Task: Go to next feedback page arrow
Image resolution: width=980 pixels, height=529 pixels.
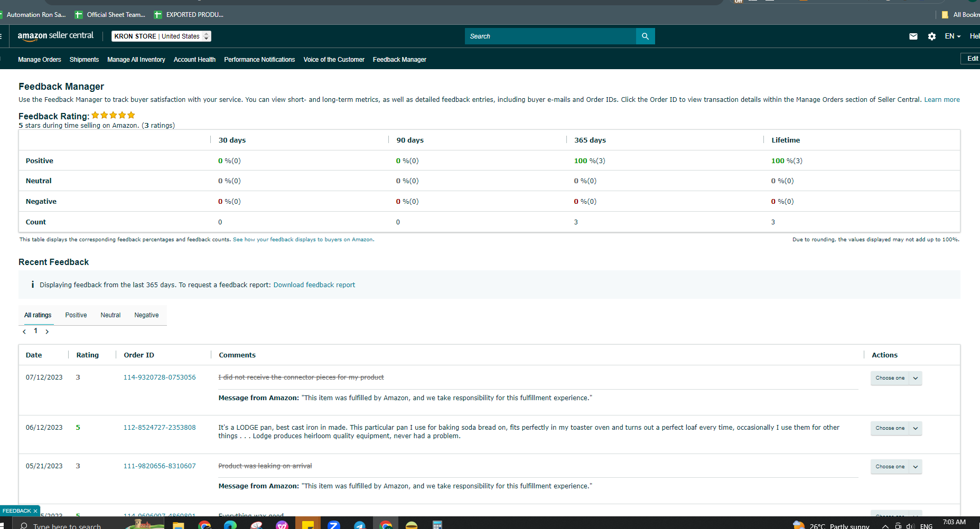Action: [x=47, y=332]
